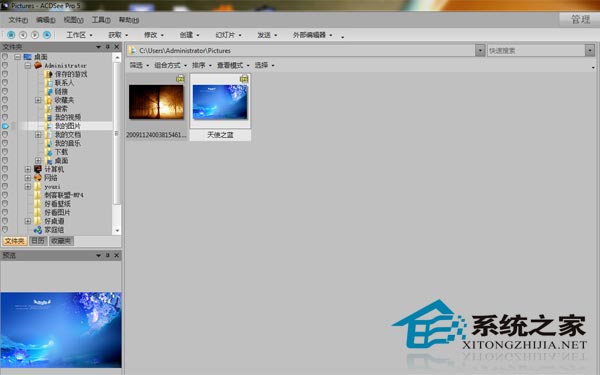Open the 选择 dropdown
Image resolution: width=600 pixels, height=375 pixels.
(264, 65)
